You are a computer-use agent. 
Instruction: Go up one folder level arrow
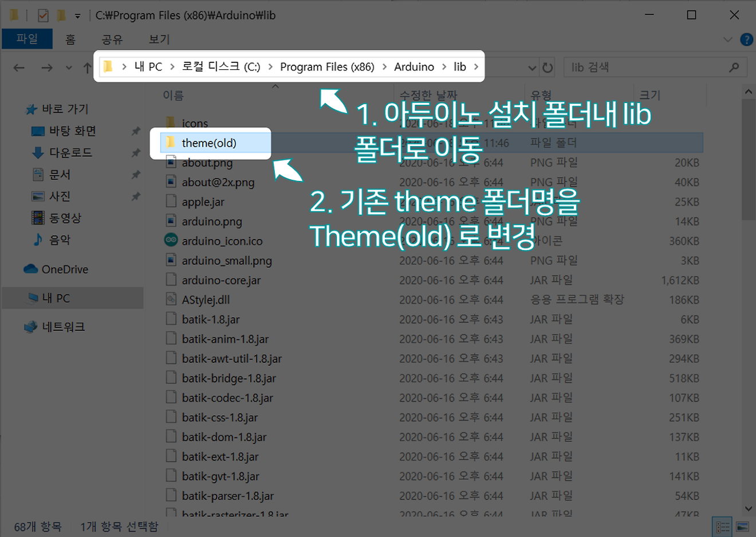pyautogui.click(x=87, y=68)
